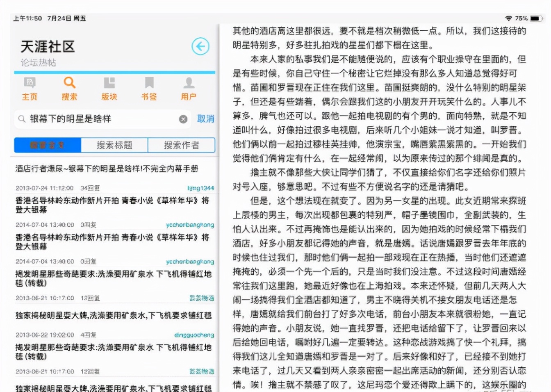
Task: Clear the search text with the x icon
Action: (x=183, y=119)
